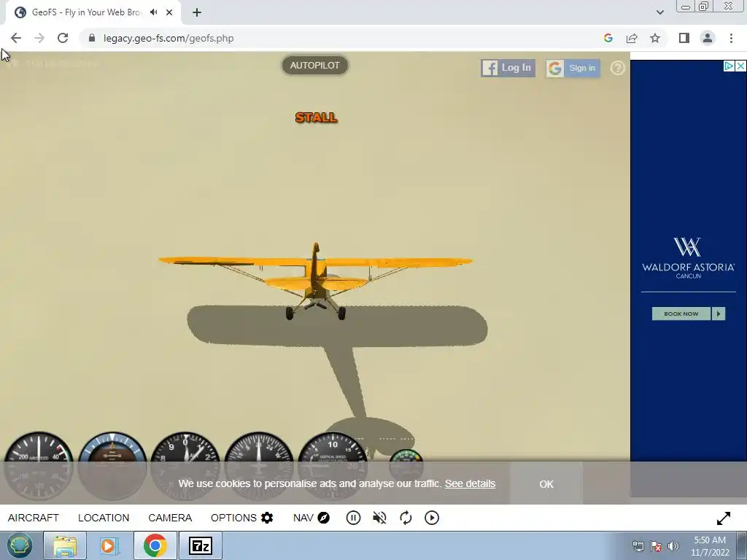The image size is (747, 560).
Task: Click the Google Sign in button
Action: [x=573, y=68]
